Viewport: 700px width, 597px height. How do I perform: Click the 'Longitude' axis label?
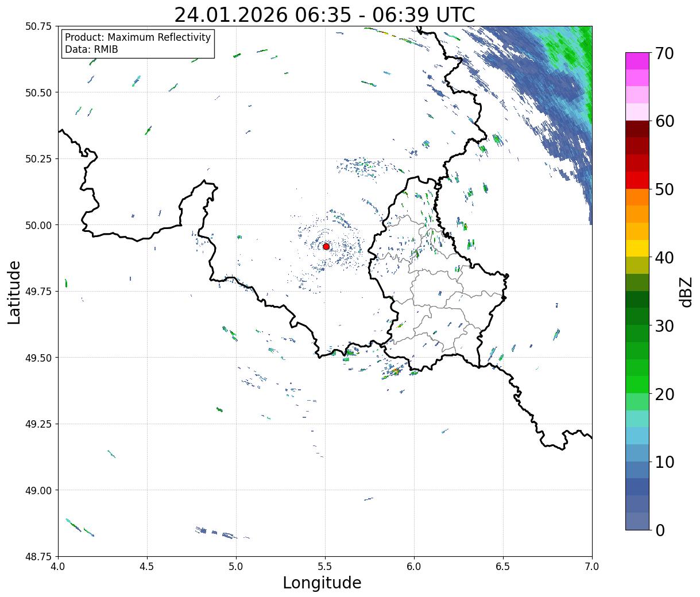pyautogui.click(x=322, y=583)
